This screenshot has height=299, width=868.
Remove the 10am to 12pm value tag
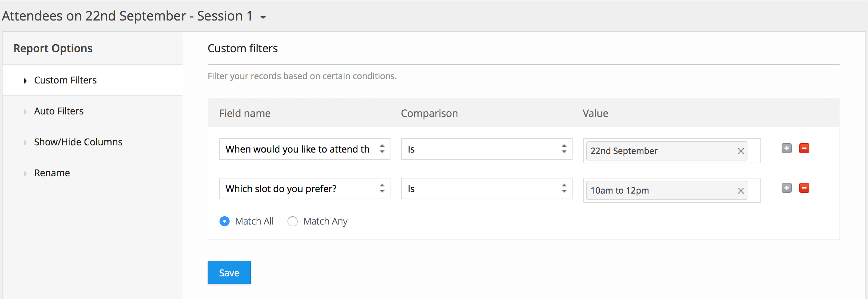[x=741, y=191]
